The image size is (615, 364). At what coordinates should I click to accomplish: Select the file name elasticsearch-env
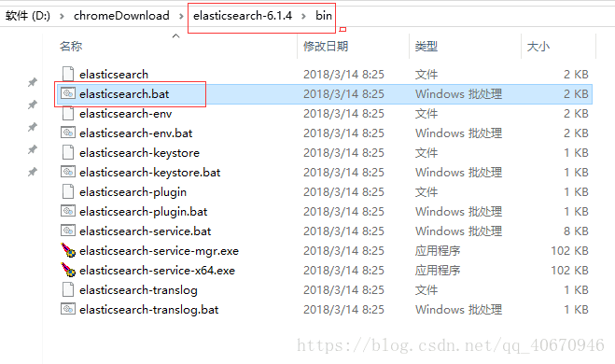[125, 113]
